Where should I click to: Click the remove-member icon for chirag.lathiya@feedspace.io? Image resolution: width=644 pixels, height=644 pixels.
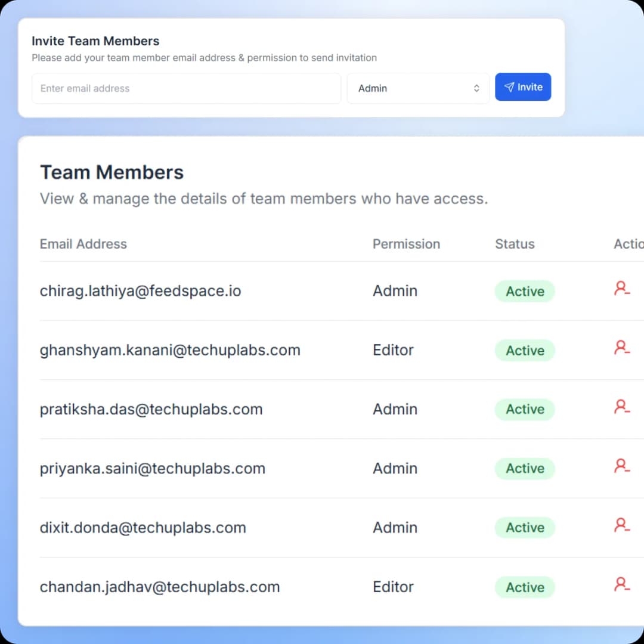(x=621, y=289)
